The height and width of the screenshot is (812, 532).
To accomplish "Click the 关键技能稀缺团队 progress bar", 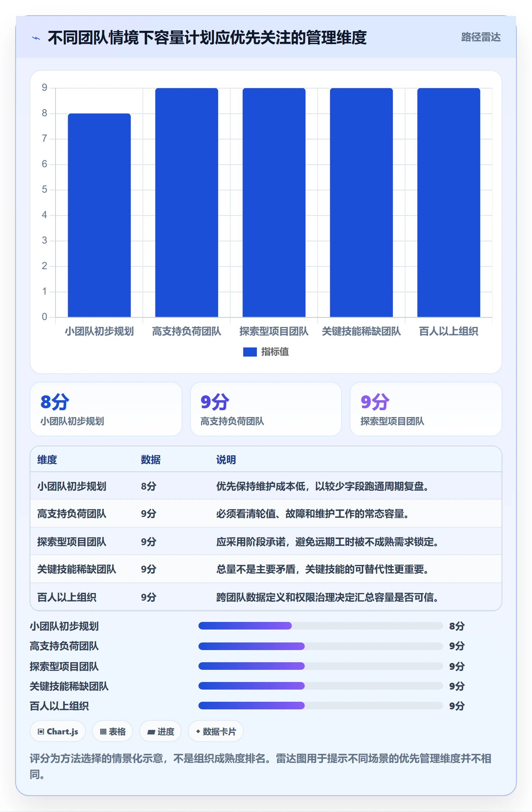I will [x=321, y=686].
